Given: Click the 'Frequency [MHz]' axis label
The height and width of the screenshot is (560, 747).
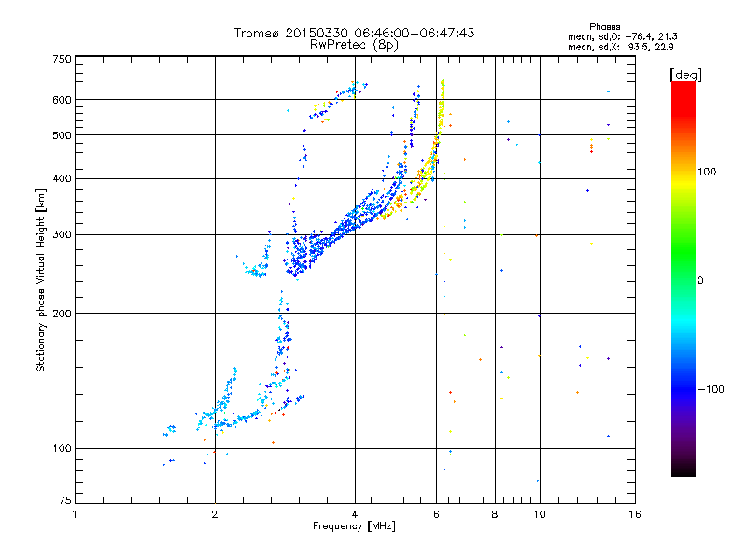Looking at the screenshot, I should point(354,526).
